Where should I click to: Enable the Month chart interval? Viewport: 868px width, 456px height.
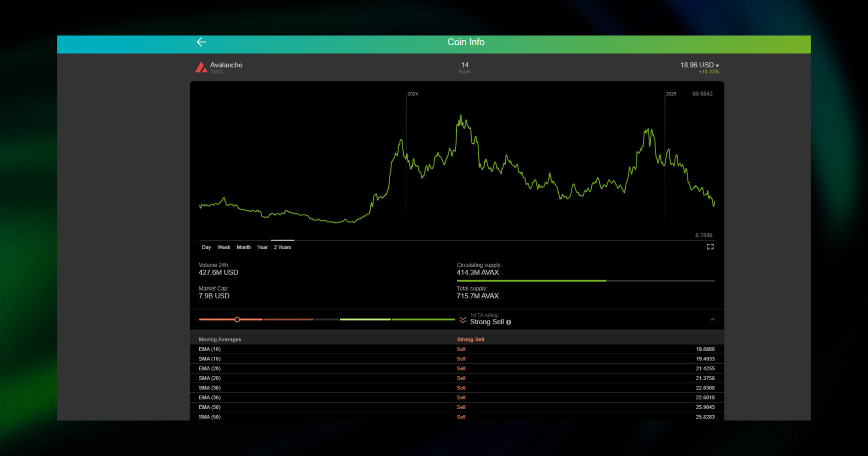244,247
